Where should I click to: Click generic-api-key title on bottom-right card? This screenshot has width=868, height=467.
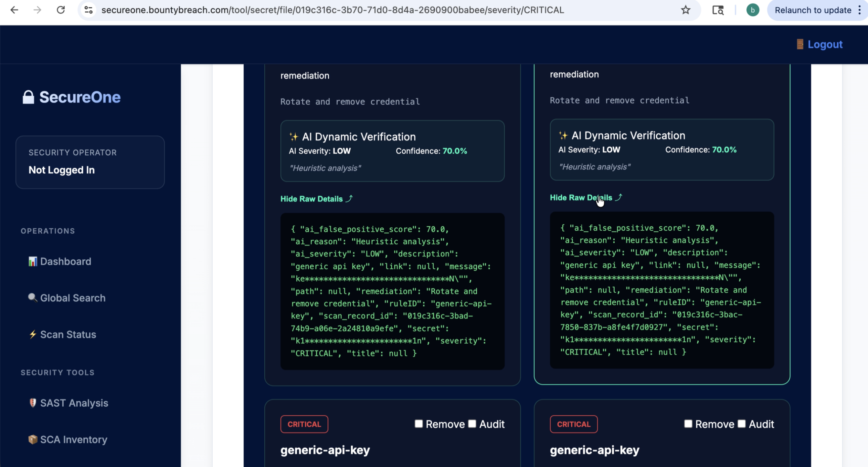point(594,450)
